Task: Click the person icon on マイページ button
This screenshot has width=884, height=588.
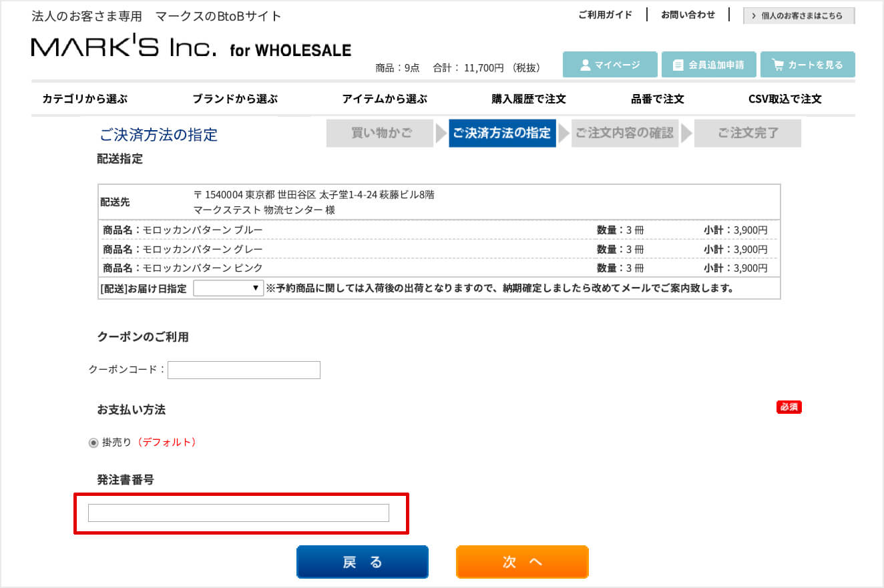Action: pos(586,65)
